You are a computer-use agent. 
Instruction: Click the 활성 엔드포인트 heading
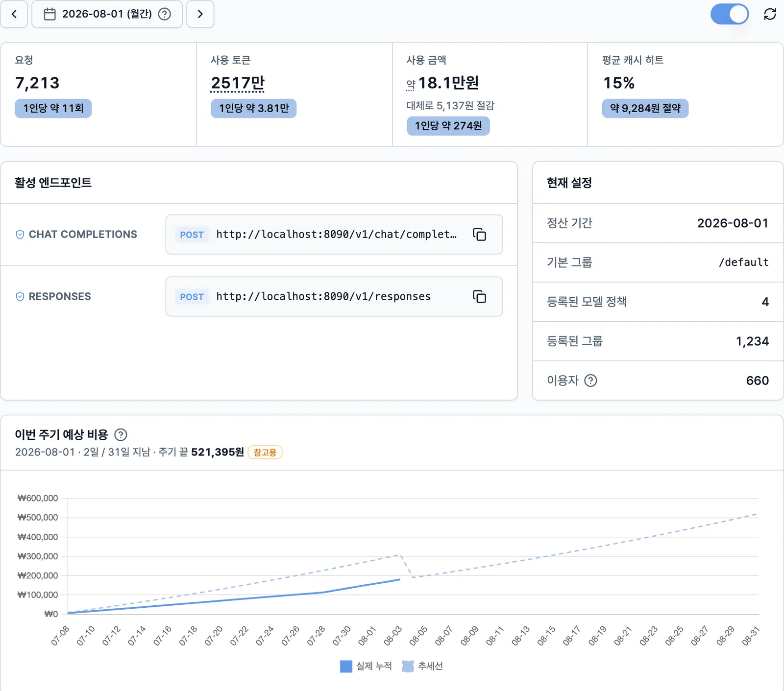pyautogui.click(x=53, y=183)
